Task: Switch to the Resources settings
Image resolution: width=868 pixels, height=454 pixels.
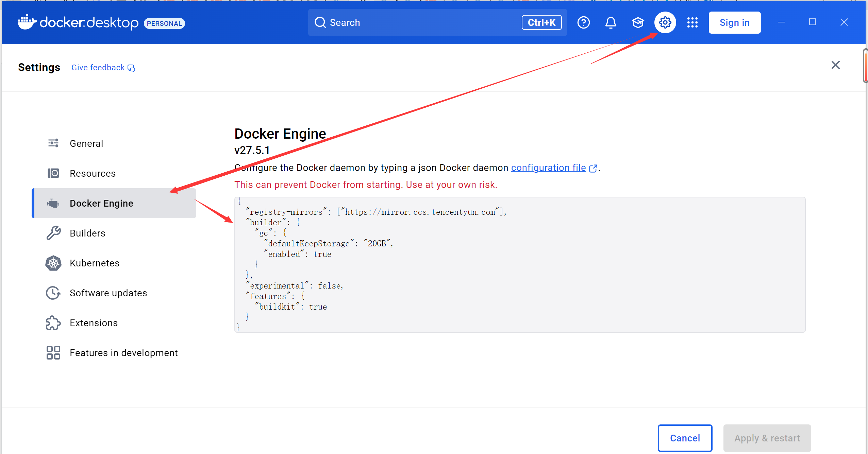Action: (x=93, y=173)
